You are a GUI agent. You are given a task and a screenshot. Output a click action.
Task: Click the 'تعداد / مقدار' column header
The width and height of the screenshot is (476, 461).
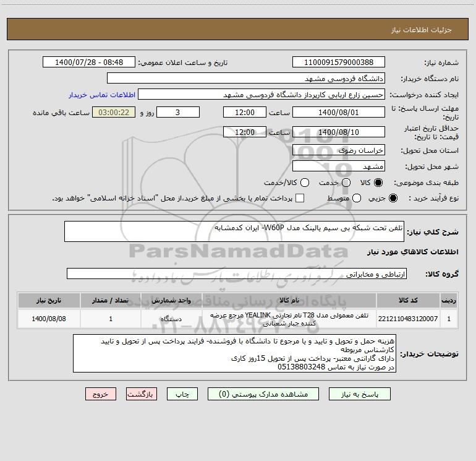coord(111,300)
